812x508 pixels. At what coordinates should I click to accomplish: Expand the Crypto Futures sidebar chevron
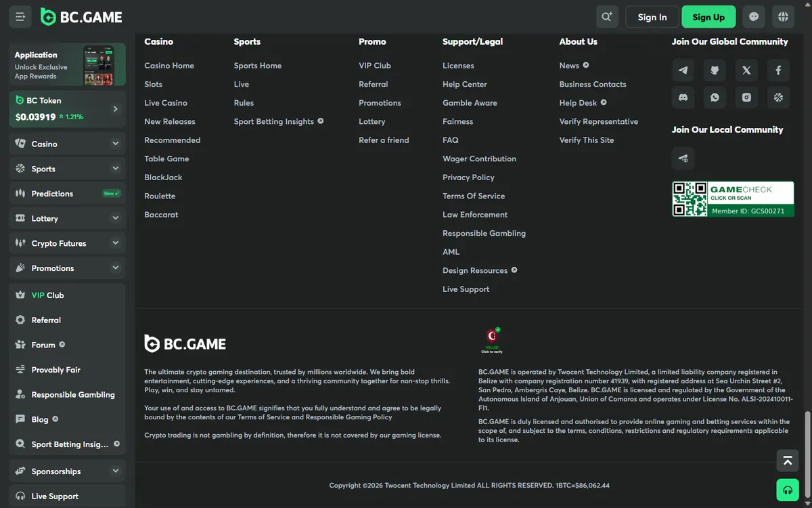point(115,243)
